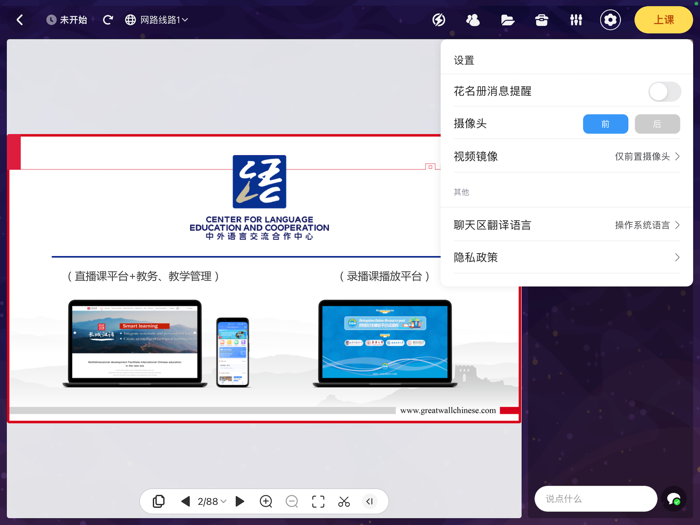
Task: Click the 未开始 class status timer
Action: coord(67,20)
